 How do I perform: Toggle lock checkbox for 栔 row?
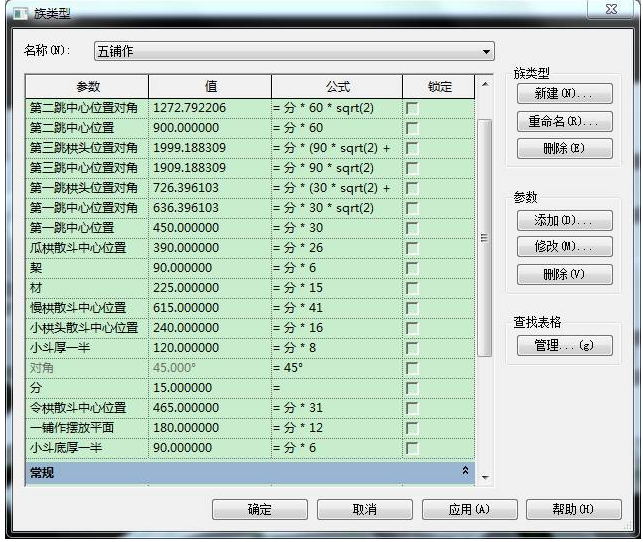pyautogui.click(x=412, y=269)
